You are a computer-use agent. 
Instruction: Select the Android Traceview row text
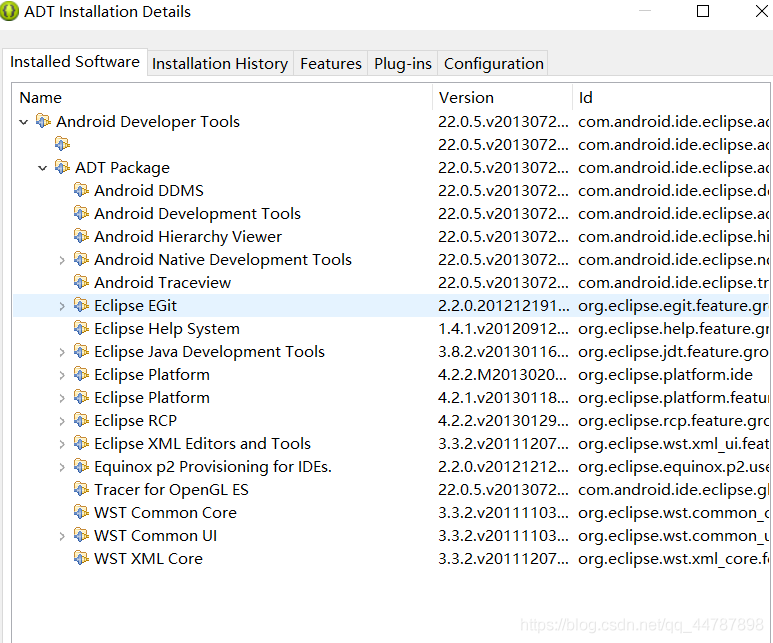coord(162,283)
